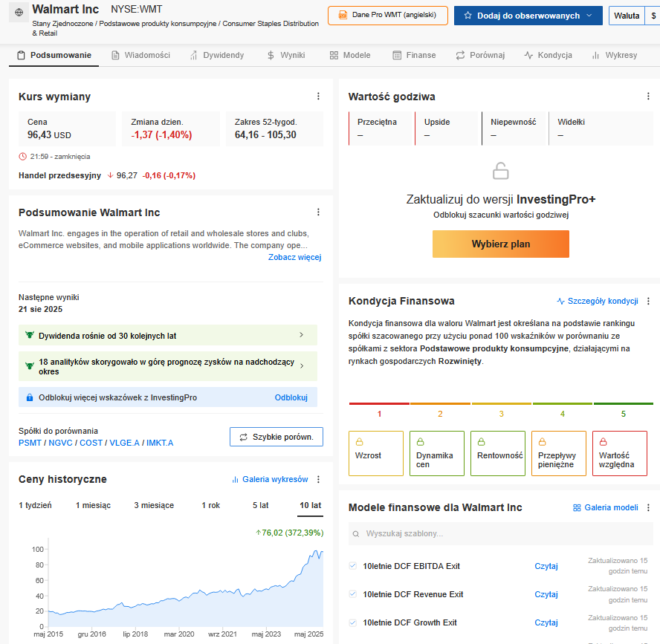Click the locked Wzrost health card

point(376,453)
